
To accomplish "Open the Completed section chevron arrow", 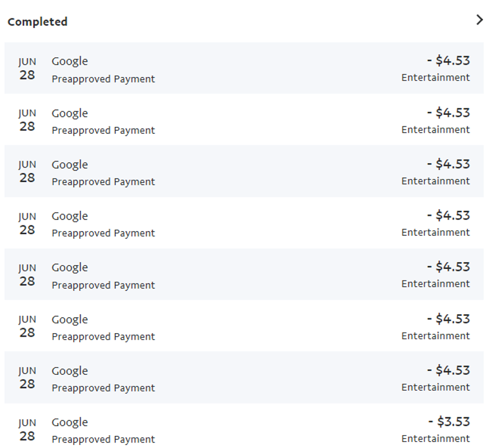I will tap(479, 20).
